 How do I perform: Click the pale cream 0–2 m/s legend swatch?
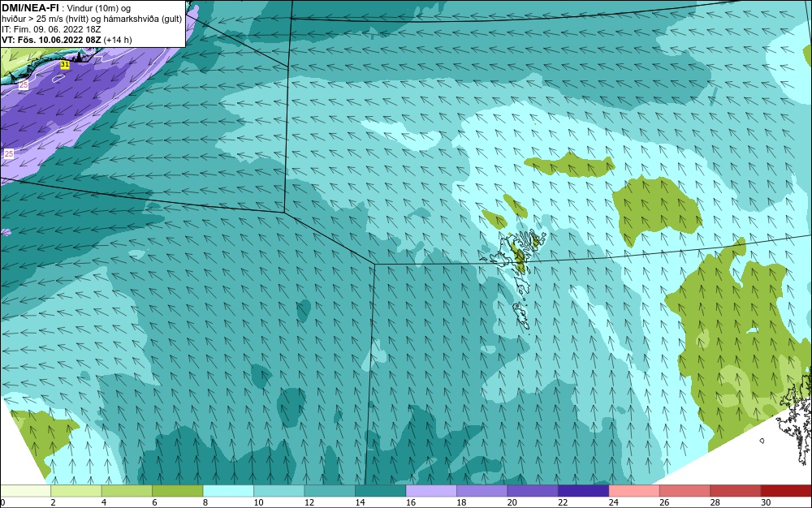pyautogui.click(x=25, y=491)
